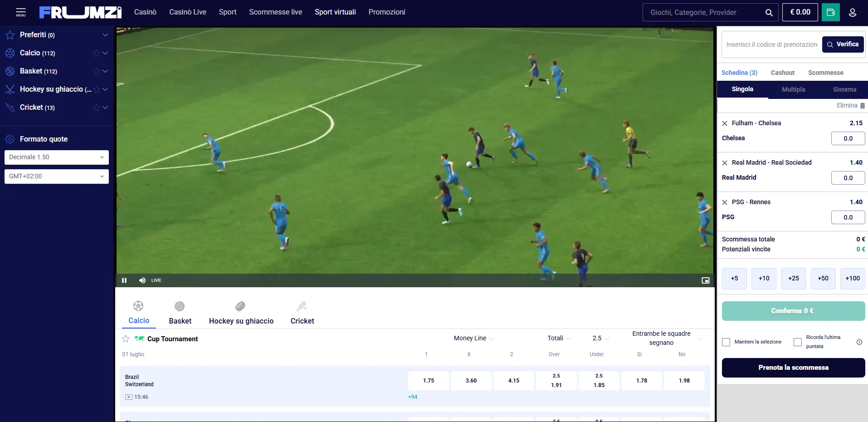The width and height of the screenshot is (868, 422).
Task: Click the Preferiti star icon
Action: tap(10, 35)
